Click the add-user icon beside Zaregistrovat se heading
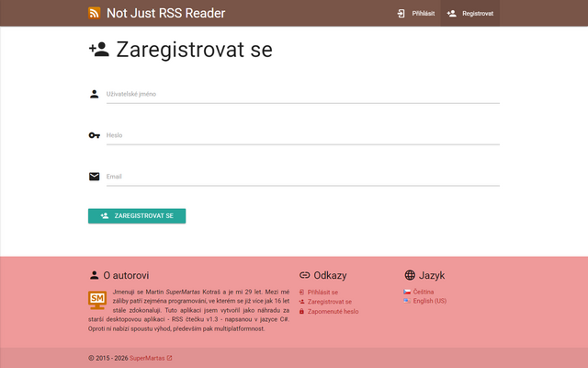 coord(99,50)
